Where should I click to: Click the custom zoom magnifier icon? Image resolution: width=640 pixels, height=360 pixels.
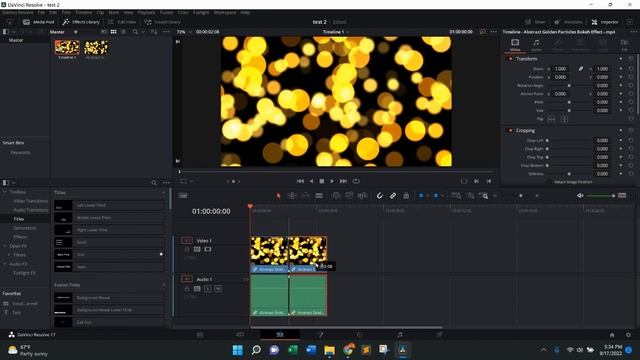tap(484, 196)
